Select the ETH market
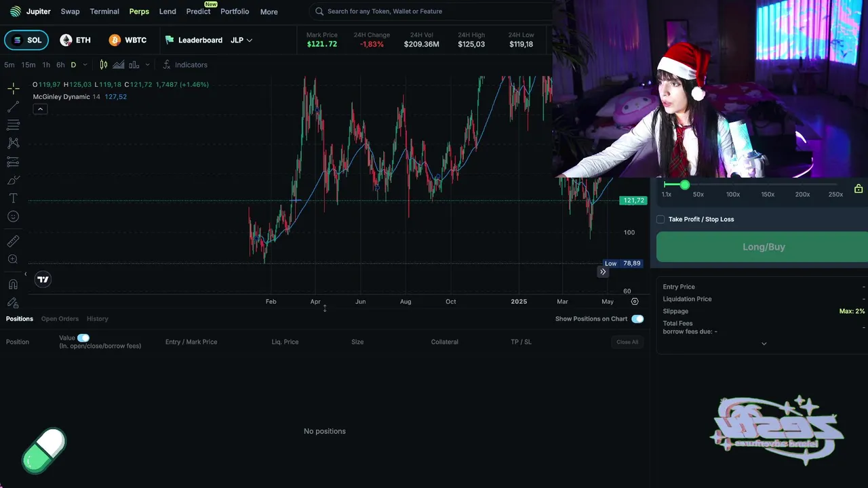 pos(75,40)
